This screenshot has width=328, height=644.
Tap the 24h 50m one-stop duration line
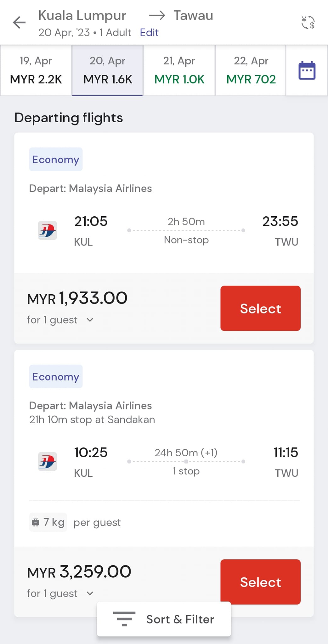186,462
